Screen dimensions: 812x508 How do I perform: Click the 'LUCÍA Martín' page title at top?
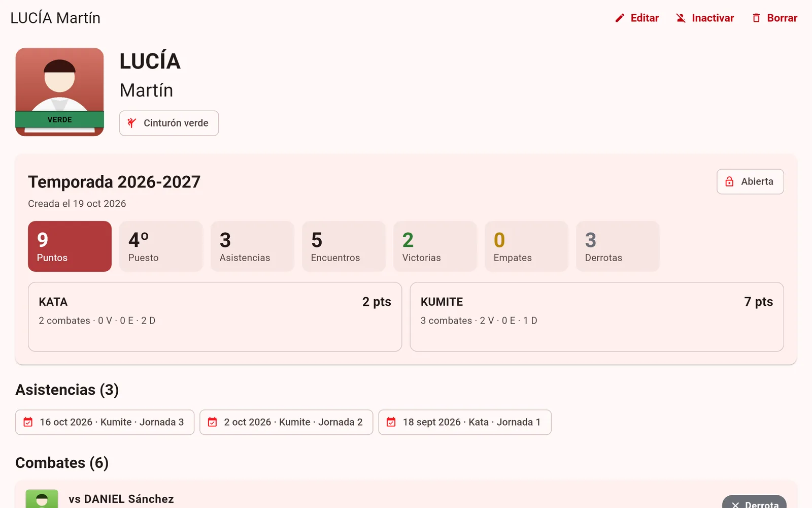[x=55, y=18]
